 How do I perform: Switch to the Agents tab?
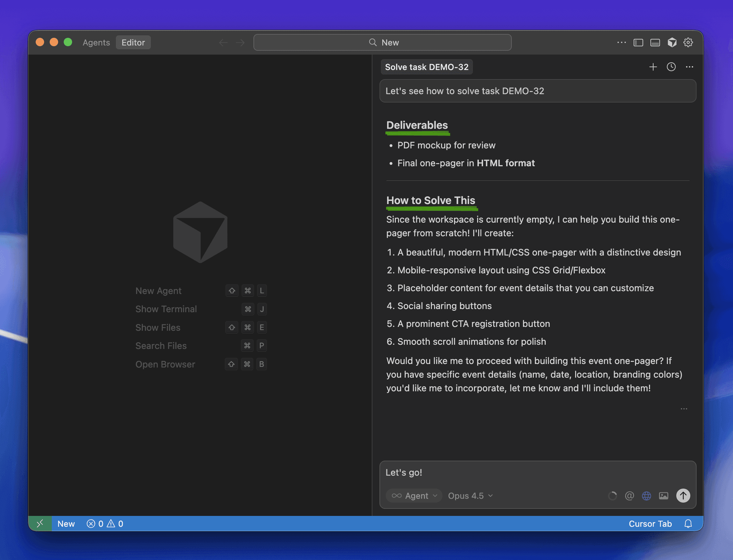tap(96, 42)
